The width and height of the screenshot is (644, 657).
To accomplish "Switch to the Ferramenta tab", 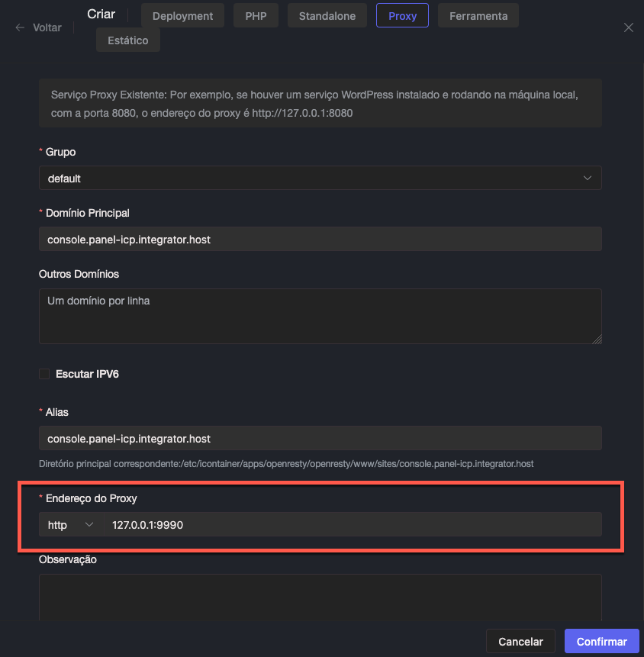I will pos(478,16).
